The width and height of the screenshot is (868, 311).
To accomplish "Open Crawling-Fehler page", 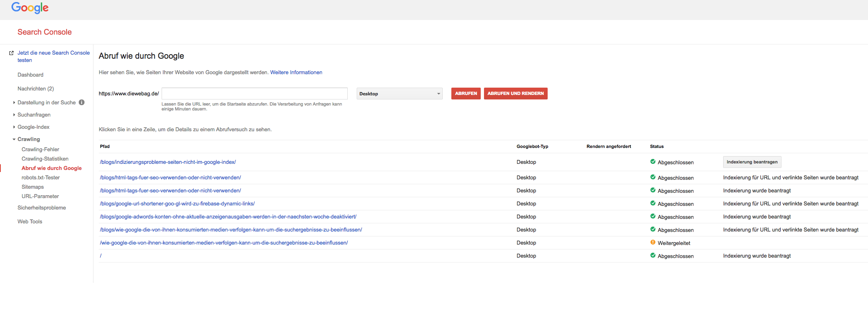I will tap(40, 149).
